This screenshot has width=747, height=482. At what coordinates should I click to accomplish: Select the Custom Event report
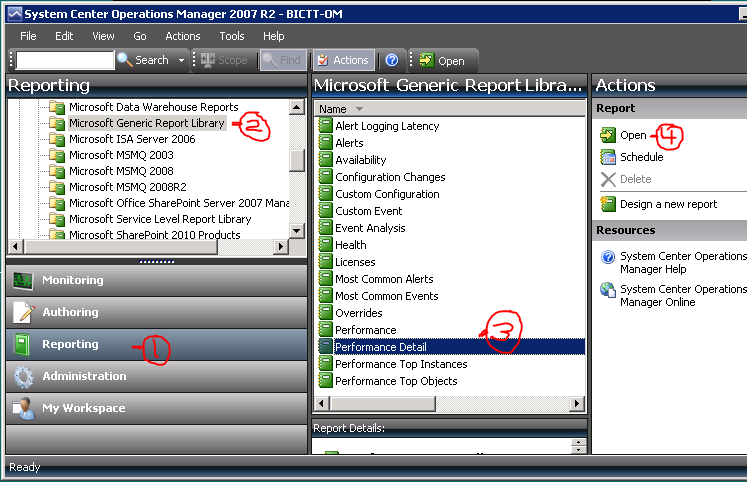(x=369, y=211)
